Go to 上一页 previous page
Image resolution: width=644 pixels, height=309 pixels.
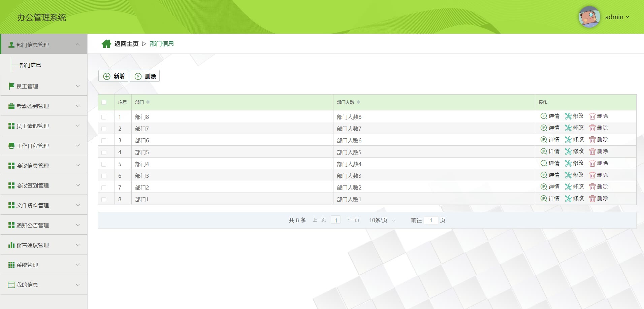319,220
